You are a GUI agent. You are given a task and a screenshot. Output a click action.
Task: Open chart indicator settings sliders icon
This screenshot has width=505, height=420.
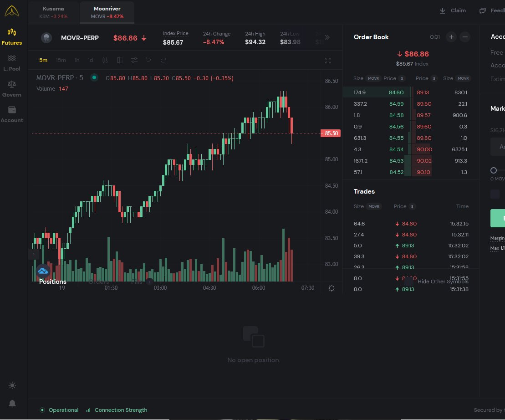coord(134,60)
